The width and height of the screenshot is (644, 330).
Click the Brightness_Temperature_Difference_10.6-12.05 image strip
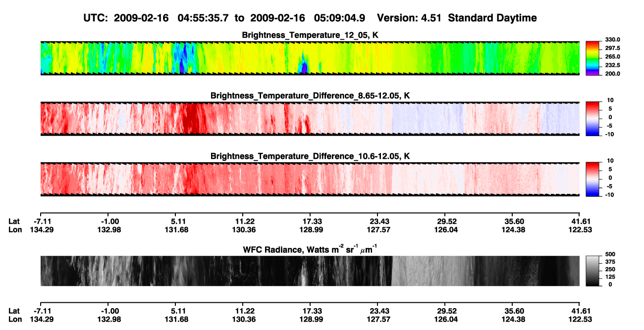pos(310,179)
